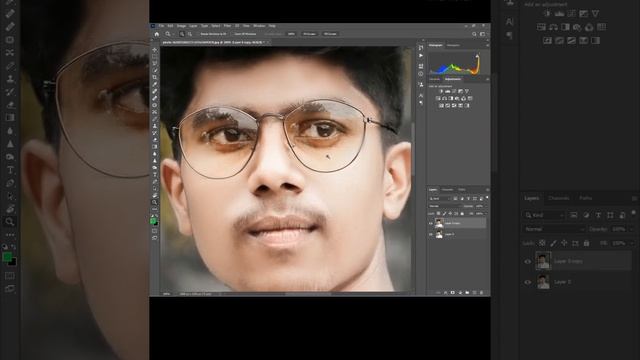This screenshot has width=640, height=360.
Task: Click the green foreground color swatch
Action: [153, 220]
